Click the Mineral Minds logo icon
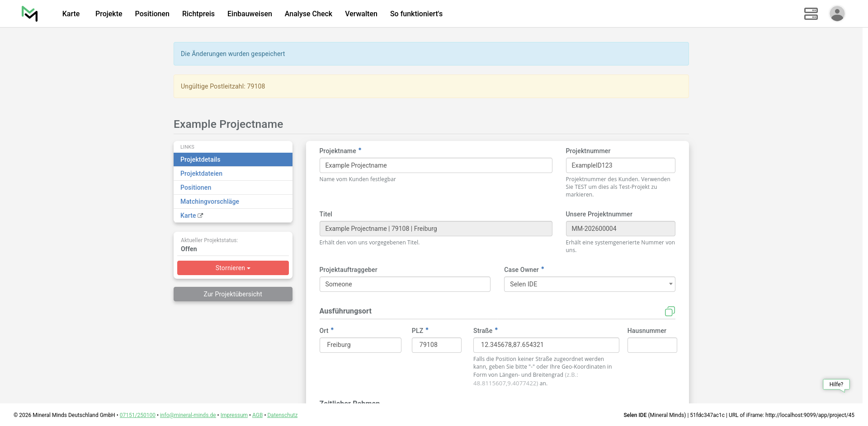The image size is (868, 426). coord(30,14)
